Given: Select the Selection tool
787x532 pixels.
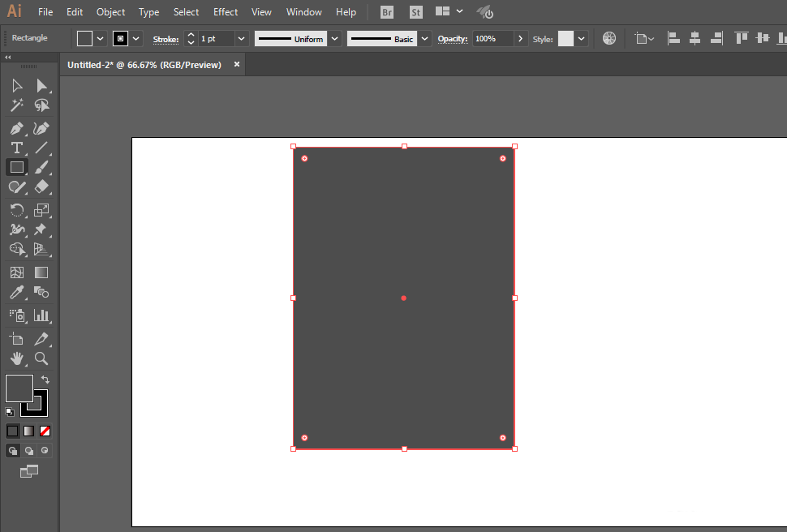Looking at the screenshot, I should tap(16, 86).
